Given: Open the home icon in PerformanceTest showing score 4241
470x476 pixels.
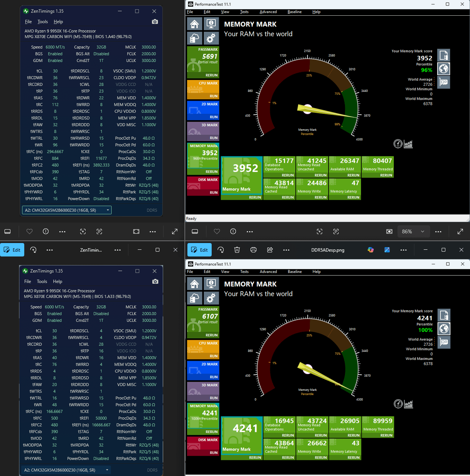Looking at the screenshot, I should coord(194,284).
